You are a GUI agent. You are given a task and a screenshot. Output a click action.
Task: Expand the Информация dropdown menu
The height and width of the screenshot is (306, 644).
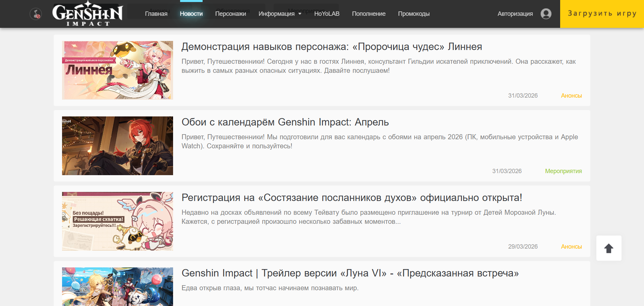pos(280,14)
